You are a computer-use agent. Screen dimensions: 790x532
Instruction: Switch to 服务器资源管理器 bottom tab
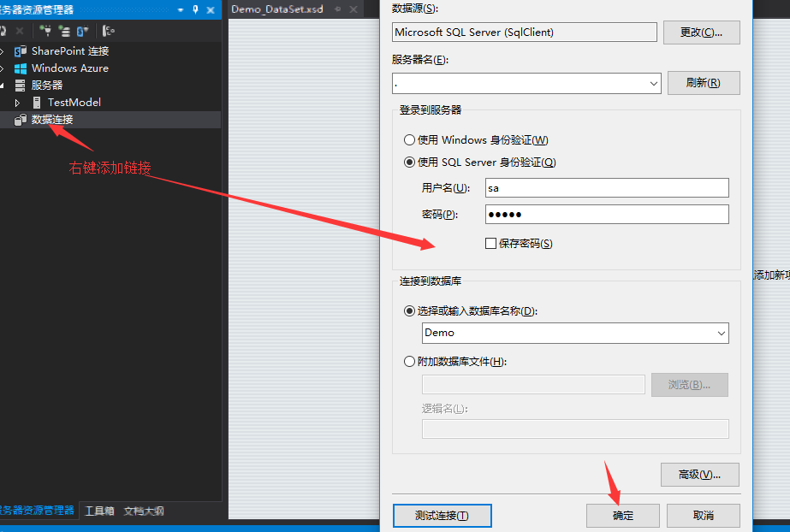37,511
